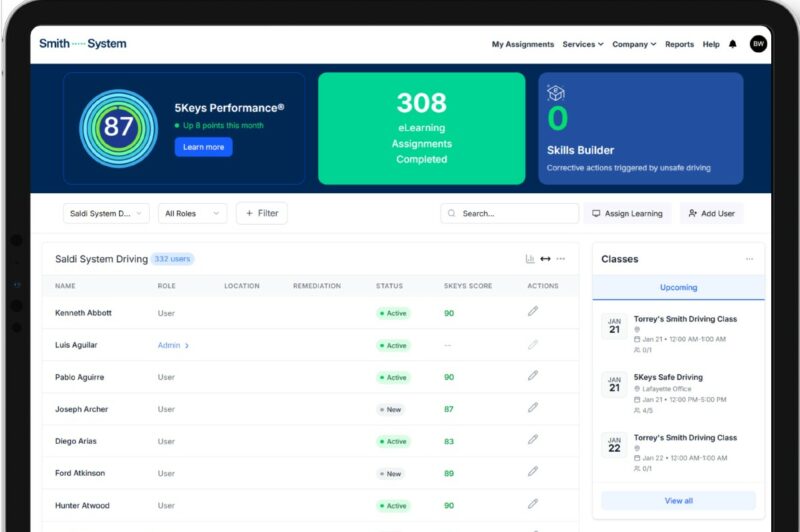Expand Luis Aguilar's Admin role chevron
Image resolution: width=800 pixels, height=532 pixels.
[187, 346]
